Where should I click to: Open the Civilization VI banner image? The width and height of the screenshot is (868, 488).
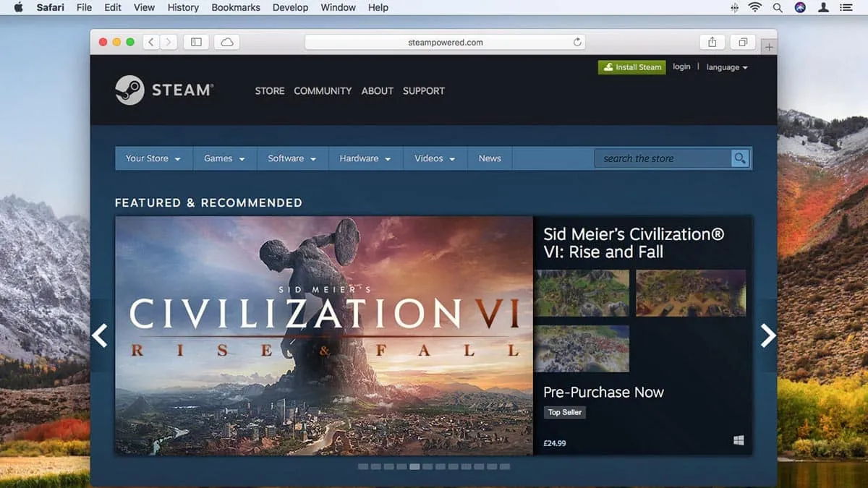coord(324,335)
